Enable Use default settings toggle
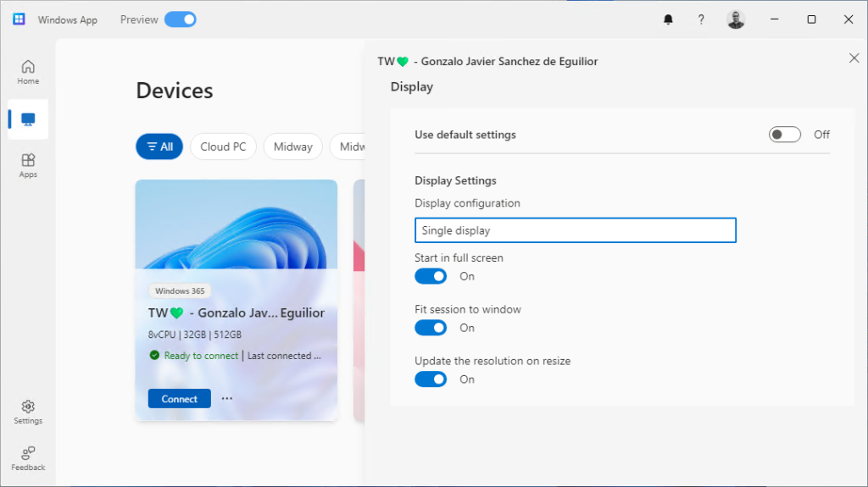Viewport: 868px width, 487px height. [785, 135]
